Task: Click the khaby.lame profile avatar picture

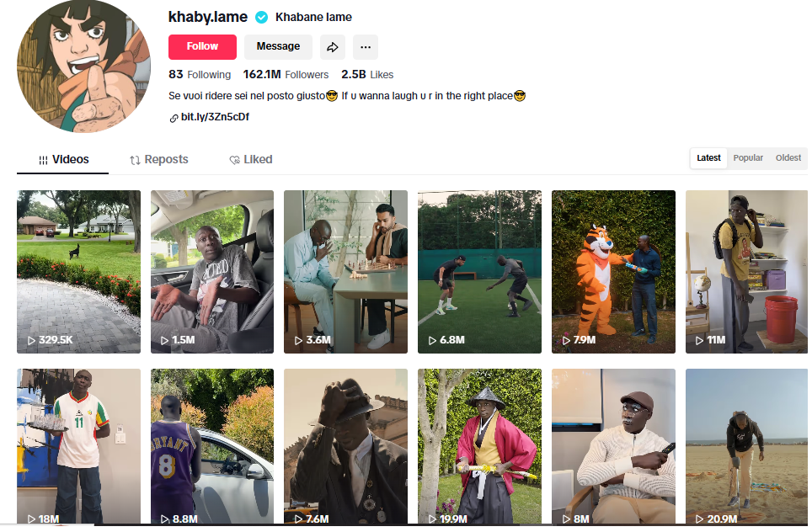Action: (x=83, y=66)
